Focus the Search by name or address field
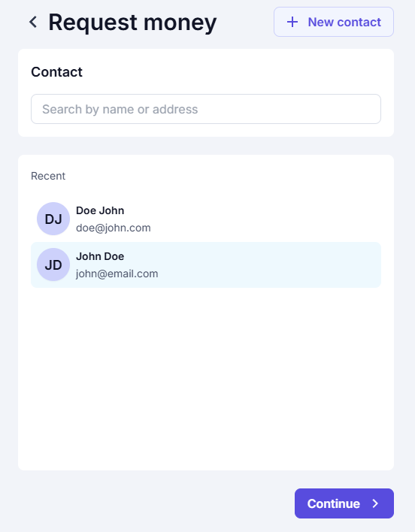The width and height of the screenshot is (415, 532). [206, 109]
